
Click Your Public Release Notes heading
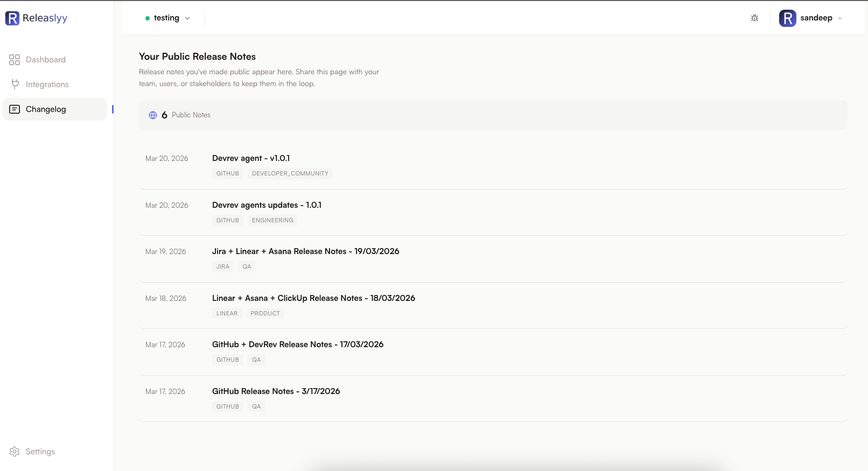point(197,57)
